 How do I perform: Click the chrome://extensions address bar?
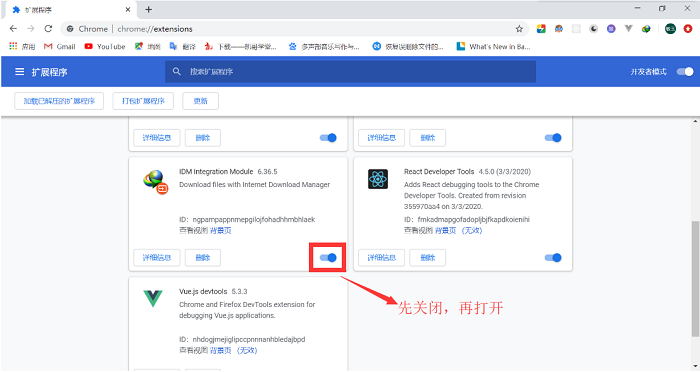click(x=295, y=29)
